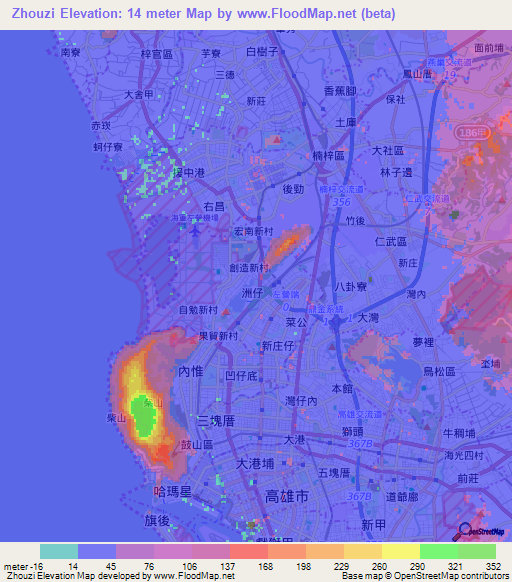Click the 蚵仔寮 label

pyautogui.click(x=108, y=147)
